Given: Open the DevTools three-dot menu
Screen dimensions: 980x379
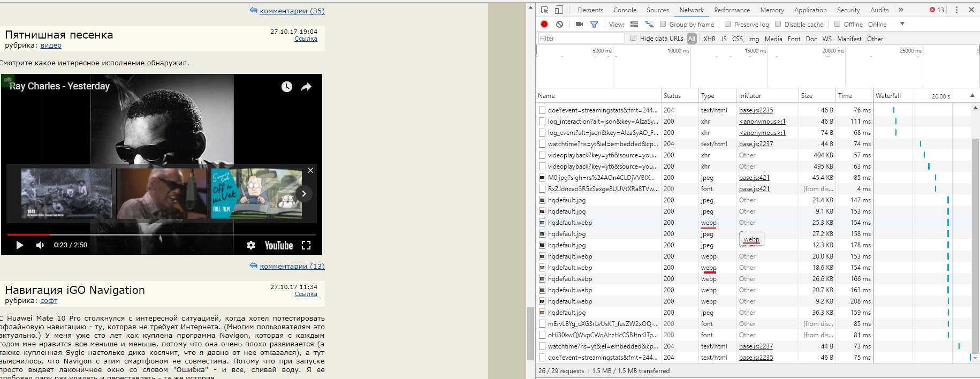Looking at the screenshot, I should point(956,10).
